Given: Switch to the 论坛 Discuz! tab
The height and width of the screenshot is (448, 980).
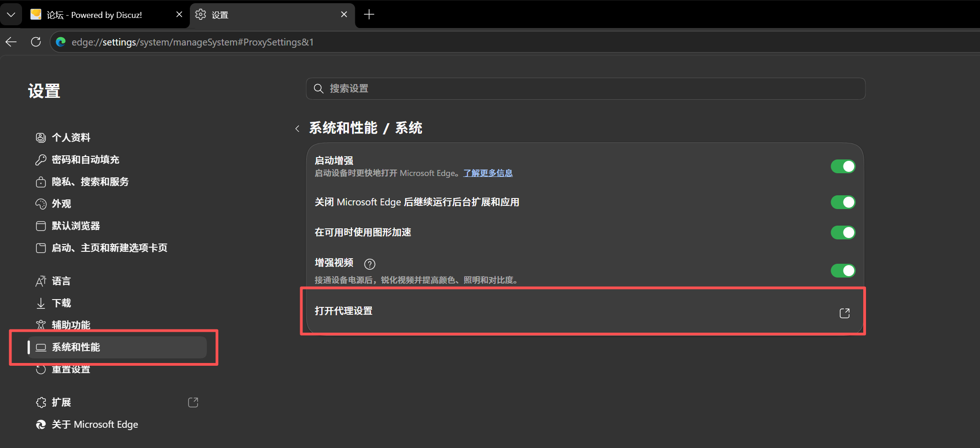Looking at the screenshot, I should point(106,15).
